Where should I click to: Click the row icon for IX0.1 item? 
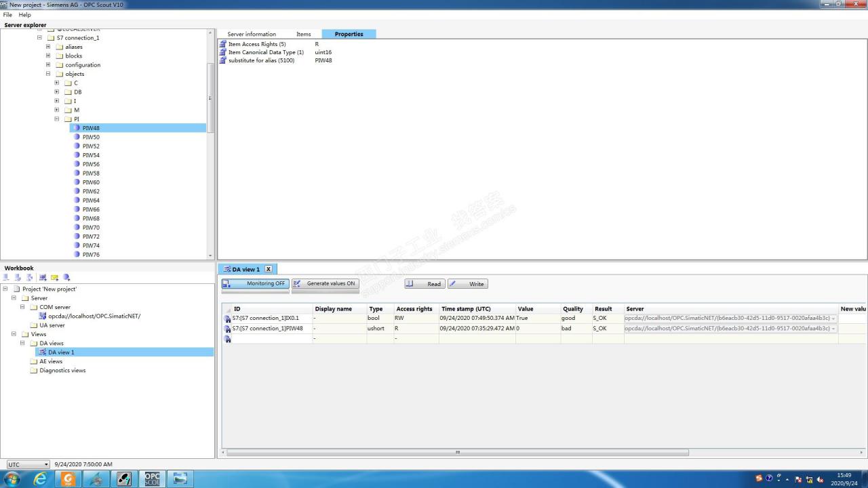click(x=227, y=319)
